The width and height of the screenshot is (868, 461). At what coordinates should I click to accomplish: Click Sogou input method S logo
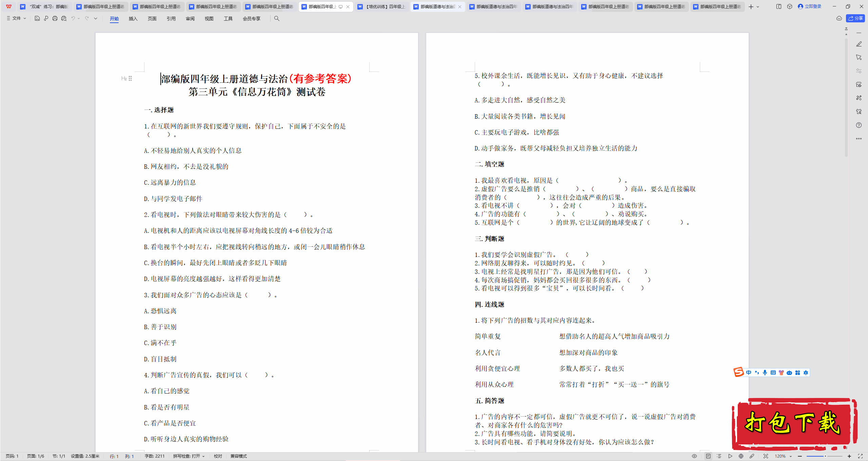coord(739,372)
